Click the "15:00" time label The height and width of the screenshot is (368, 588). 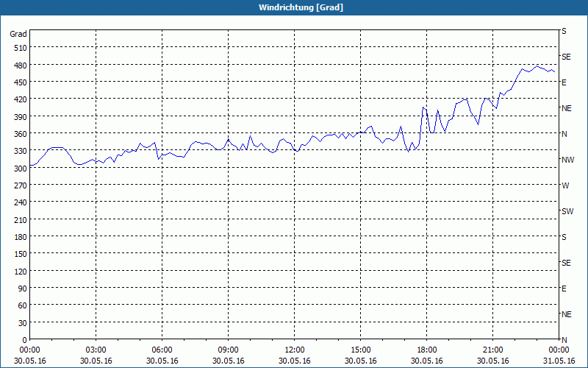(x=361, y=350)
